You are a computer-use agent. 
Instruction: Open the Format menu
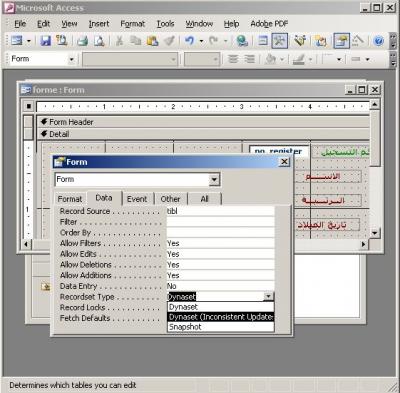132,24
